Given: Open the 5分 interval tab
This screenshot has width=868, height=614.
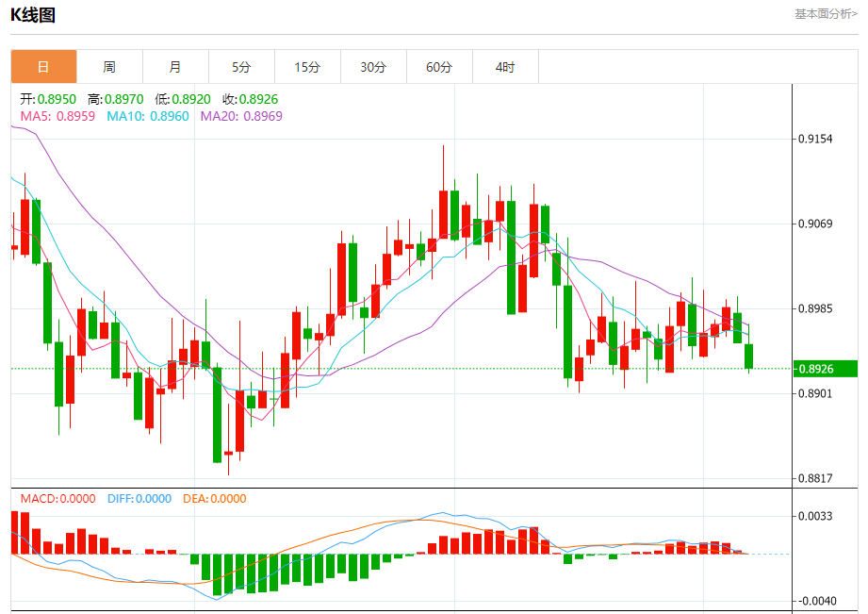Looking at the screenshot, I should pyautogui.click(x=241, y=67).
